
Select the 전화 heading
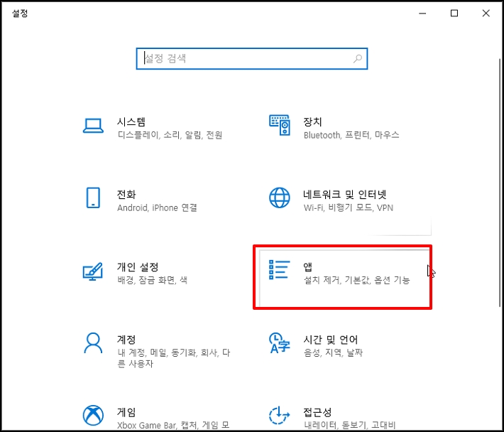(126, 195)
